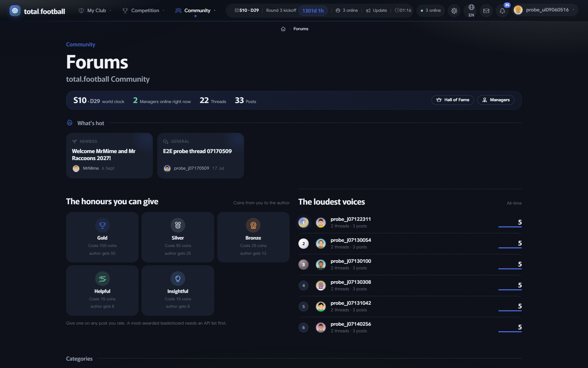
Task: Open probe_j07130308 profile row
Action: (410, 286)
